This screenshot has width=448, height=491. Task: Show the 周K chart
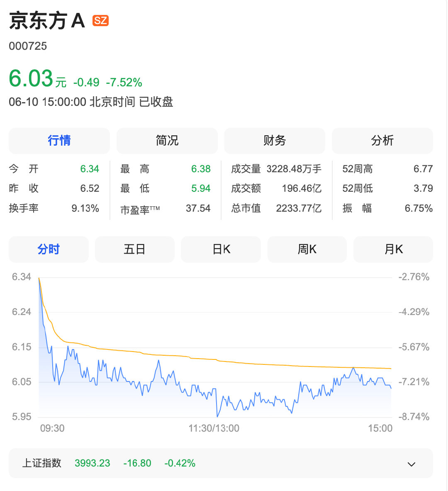[307, 249]
